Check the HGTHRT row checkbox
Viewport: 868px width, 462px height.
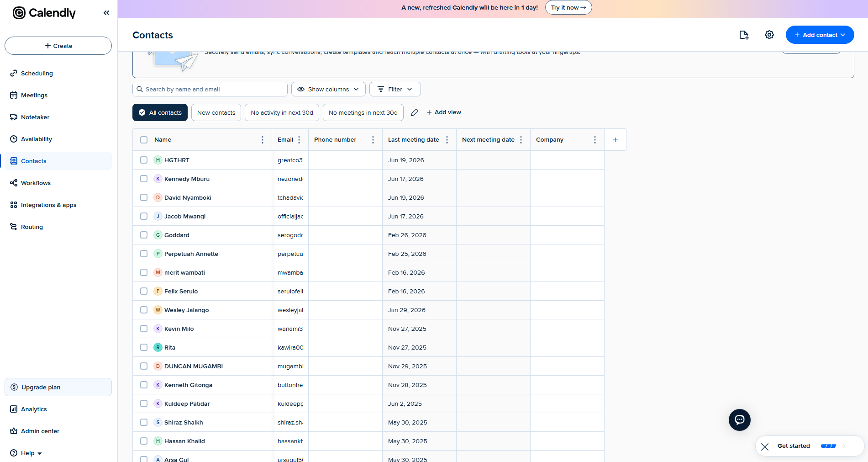(x=144, y=160)
